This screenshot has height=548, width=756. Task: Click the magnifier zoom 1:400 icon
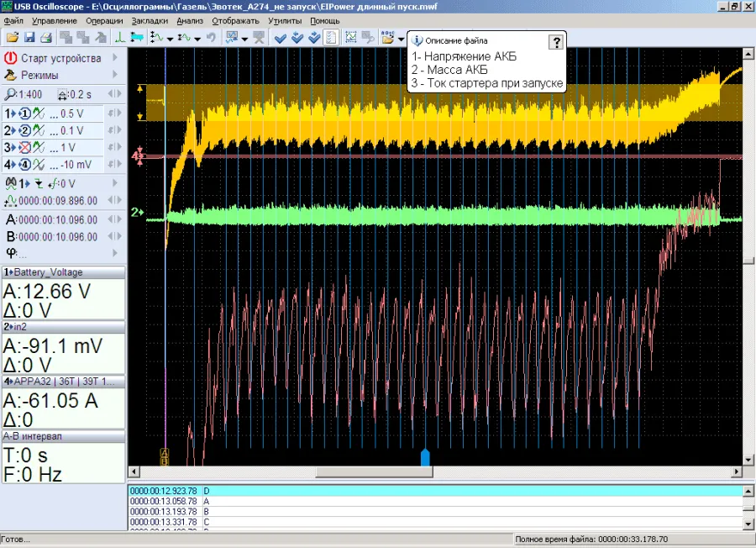point(10,94)
